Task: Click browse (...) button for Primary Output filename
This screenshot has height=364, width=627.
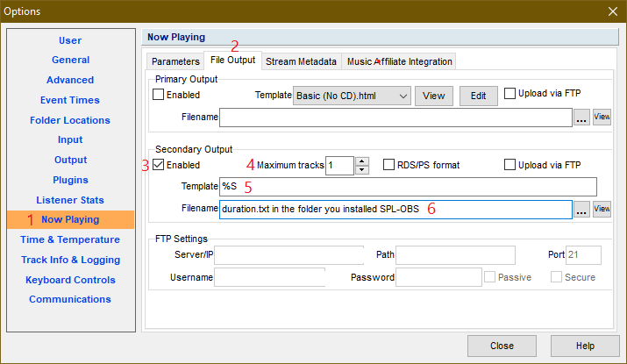Action: (581, 118)
